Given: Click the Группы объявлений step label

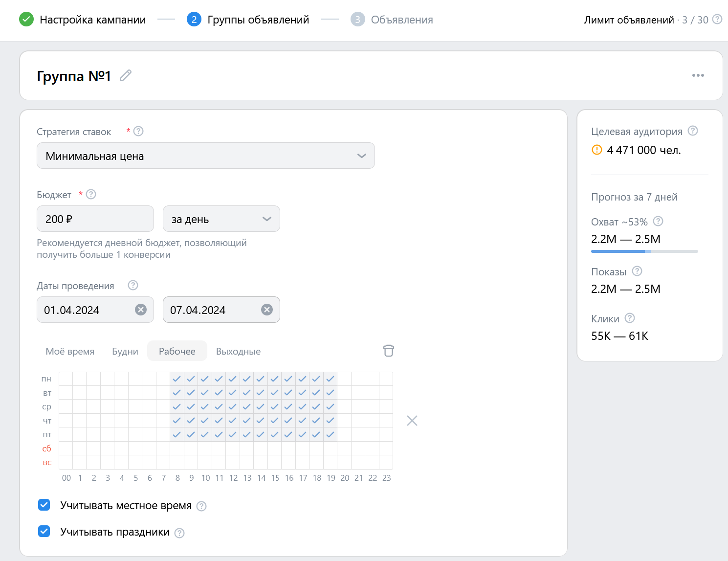Looking at the screenshot, I should 258,20.
